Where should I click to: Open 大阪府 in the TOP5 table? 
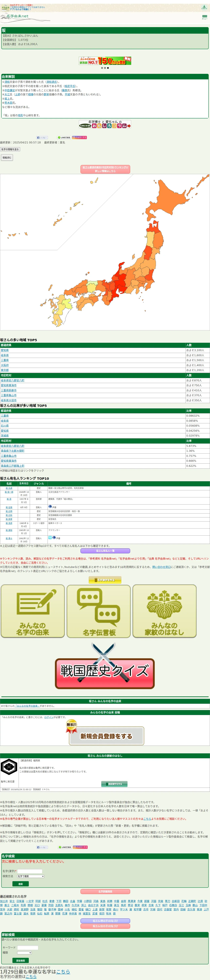click(5, 365)
